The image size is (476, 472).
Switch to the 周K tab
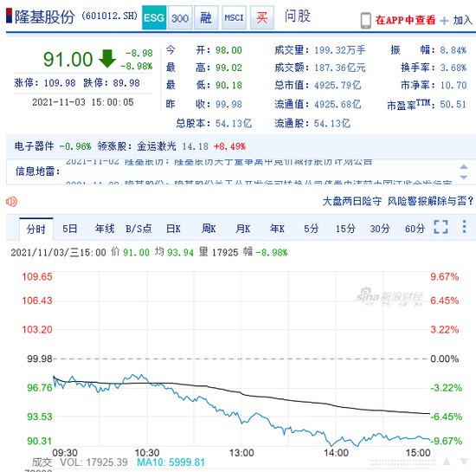click(x=209, y=229)
